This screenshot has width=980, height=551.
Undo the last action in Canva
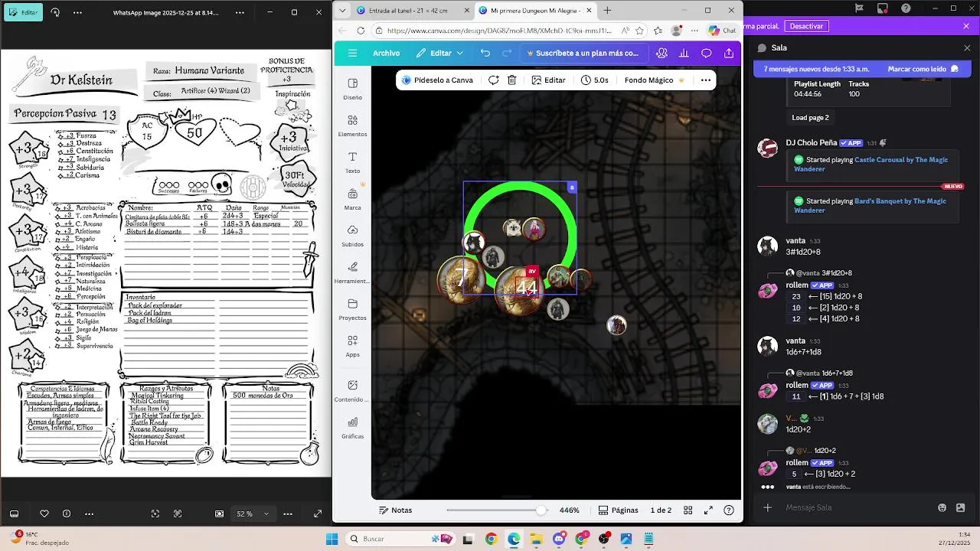[x=485, y=54]
